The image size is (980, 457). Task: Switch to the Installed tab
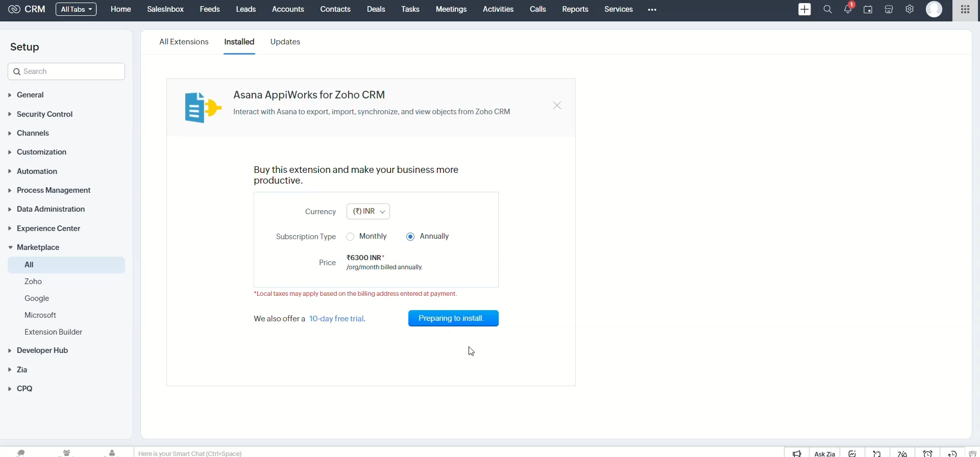pos(239,42)
